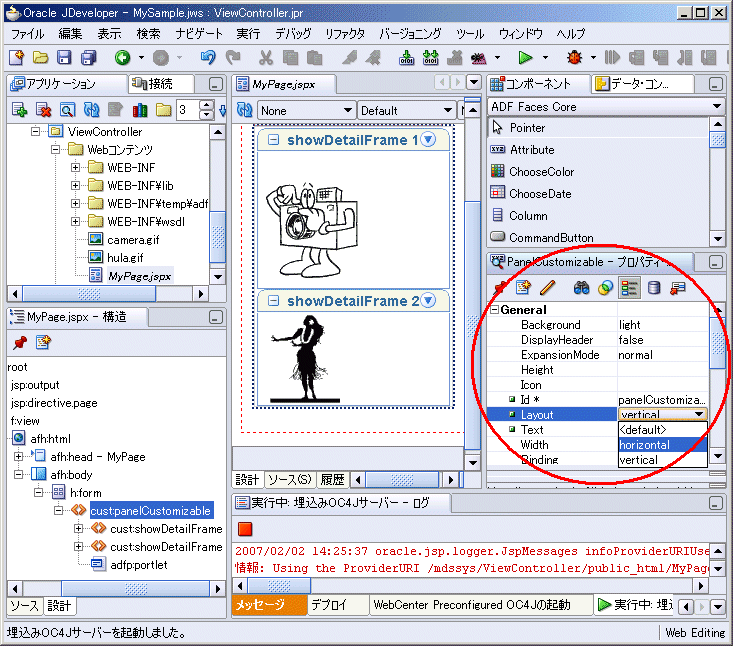This screenshot has width=733, height=646.
Task: Select the メッセージ log tab
Action: click(x=269, y=605)
